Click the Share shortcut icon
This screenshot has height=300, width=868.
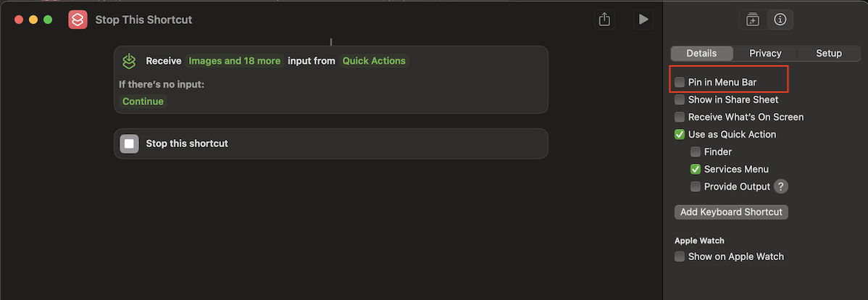point(604,20)
